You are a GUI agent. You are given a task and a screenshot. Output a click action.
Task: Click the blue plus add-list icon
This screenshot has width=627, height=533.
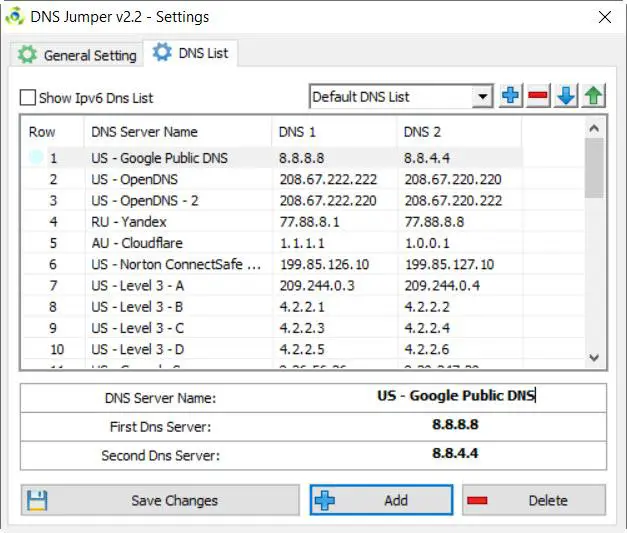pyautogui.click(x=511, y=96)
